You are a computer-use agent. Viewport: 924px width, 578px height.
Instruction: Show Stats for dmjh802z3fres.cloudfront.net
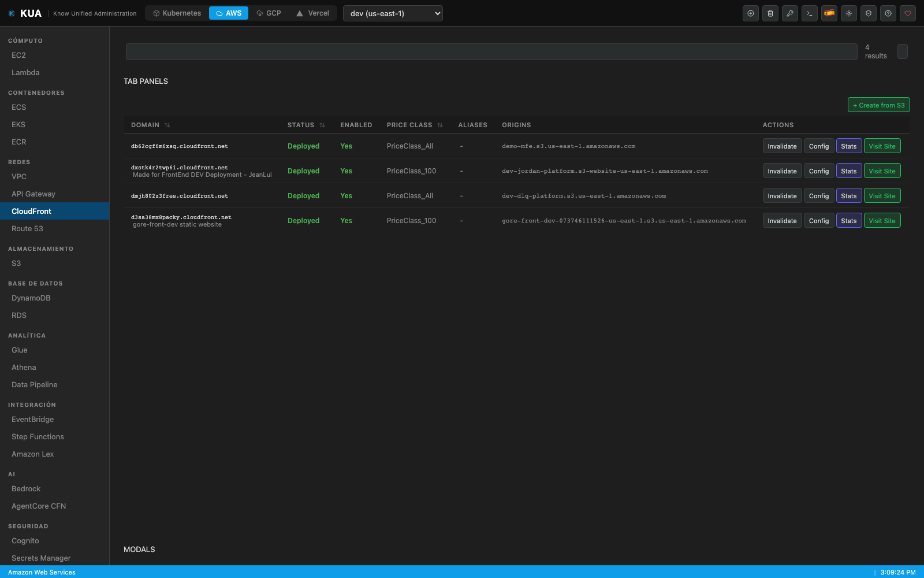(849, 196)
